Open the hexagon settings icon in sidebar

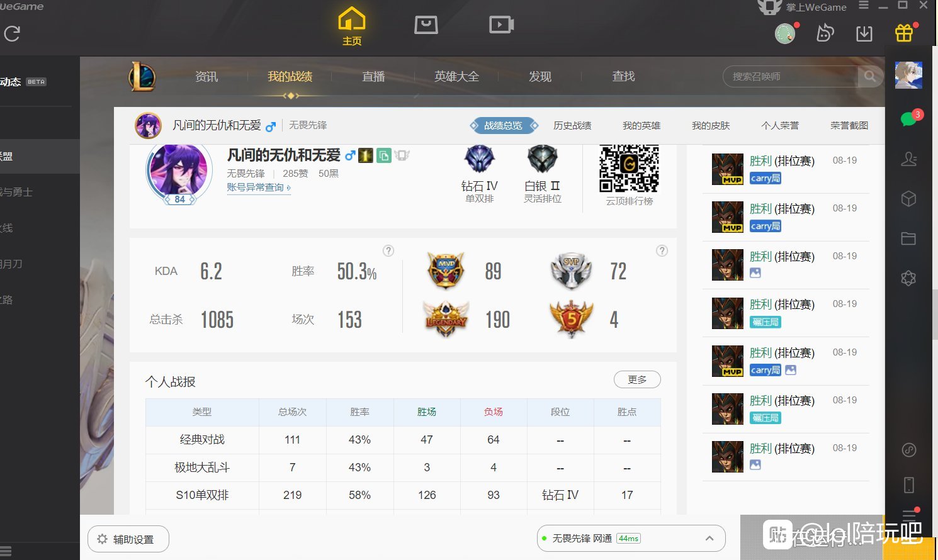[x=908, y=278]
